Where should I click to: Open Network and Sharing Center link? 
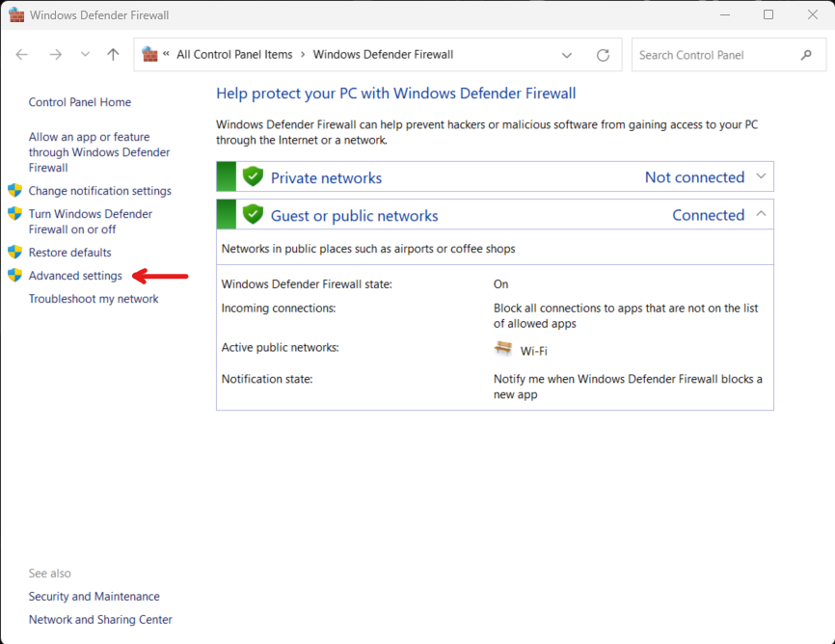coord(100,620)
